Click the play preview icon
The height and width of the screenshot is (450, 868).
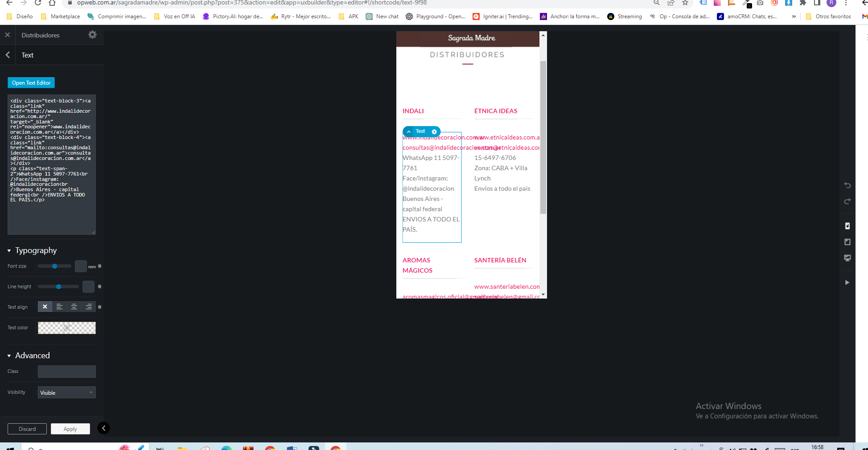pyautogui.click(x=847, y=282)
